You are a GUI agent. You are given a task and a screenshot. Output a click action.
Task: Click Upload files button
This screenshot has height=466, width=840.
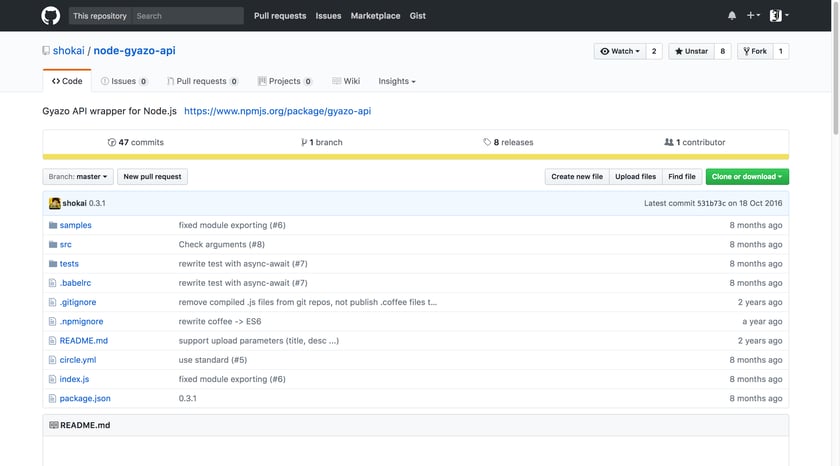coord(635,177)
